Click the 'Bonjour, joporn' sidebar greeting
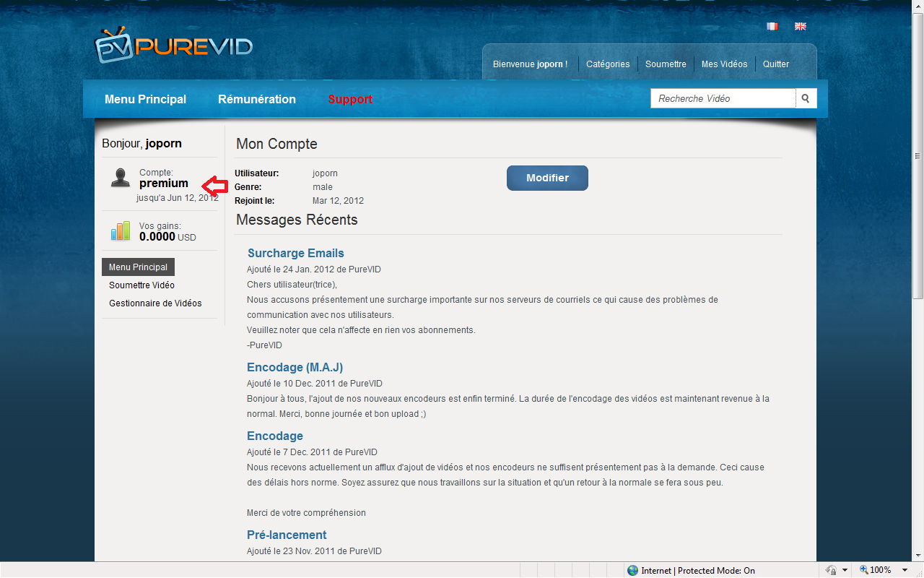 pos(141,144)
